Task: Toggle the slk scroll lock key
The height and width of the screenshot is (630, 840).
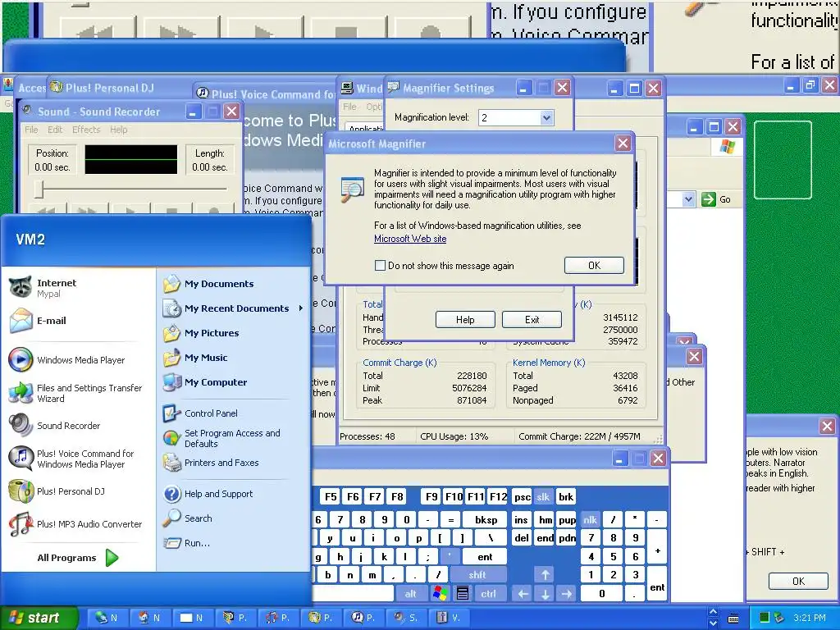Action: coord(543,497)
